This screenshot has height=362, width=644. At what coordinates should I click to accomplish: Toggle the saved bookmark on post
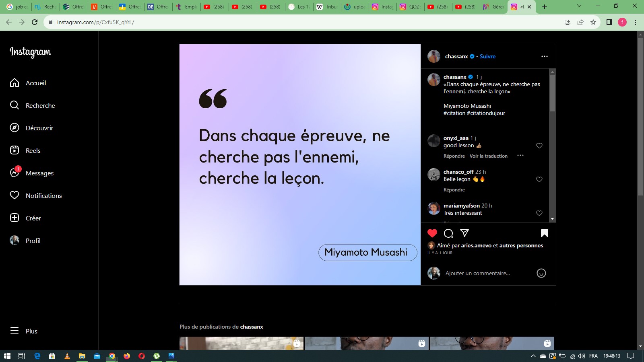point(544,233)
